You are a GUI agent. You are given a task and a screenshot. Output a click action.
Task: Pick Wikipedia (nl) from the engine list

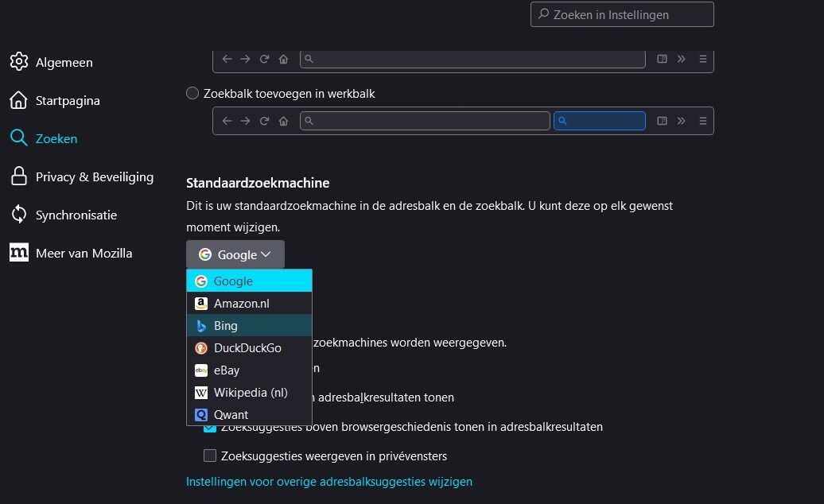click(249, 393)
